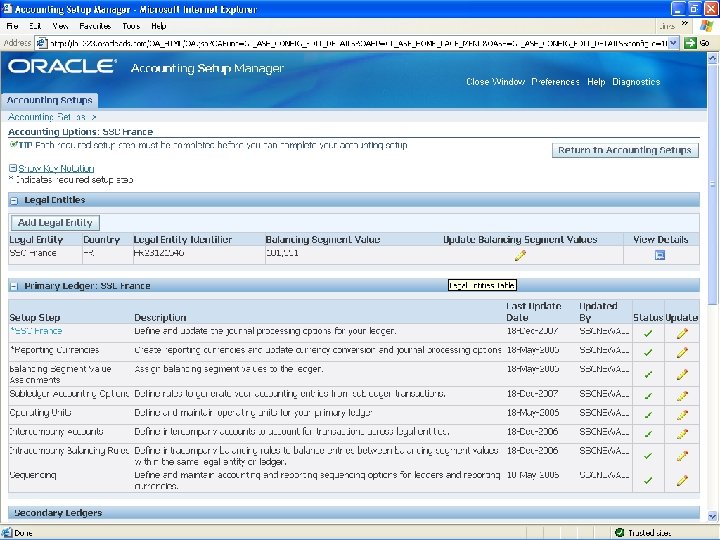This screenshot has height=540, width=720.
Task: Click update pencil for Intercompany Accounts step
Action: coord(682,433)
